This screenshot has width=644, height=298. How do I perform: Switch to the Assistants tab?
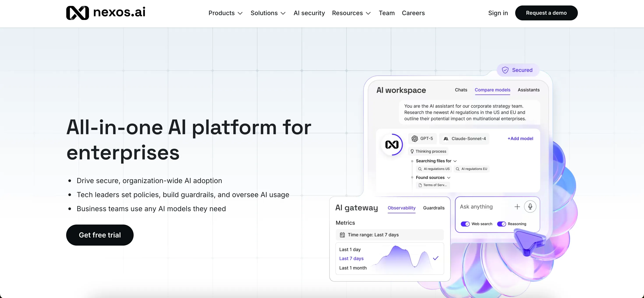coord(528,90)
